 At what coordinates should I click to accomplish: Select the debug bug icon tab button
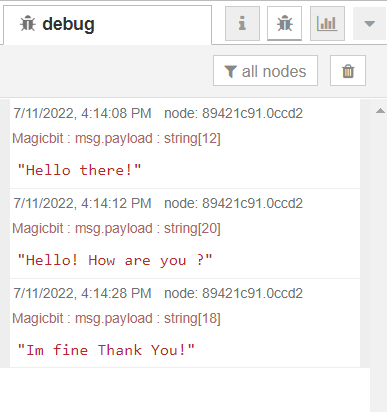284,24
